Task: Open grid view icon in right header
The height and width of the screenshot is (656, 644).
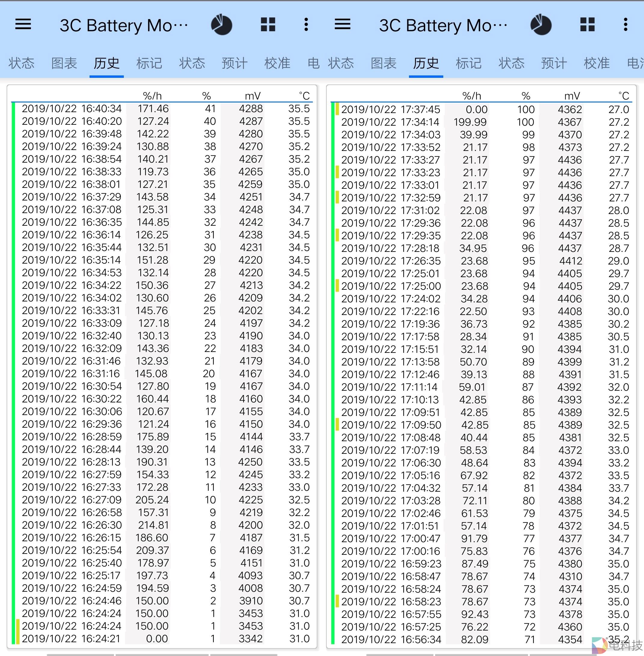Action: pyautogui.click(x=587, y=25)
